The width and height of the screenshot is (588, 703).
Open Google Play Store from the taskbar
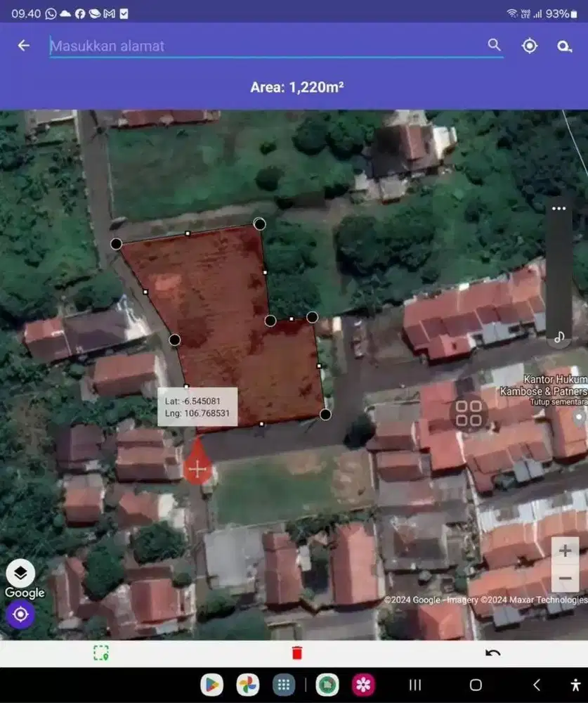tap(212, 684)
